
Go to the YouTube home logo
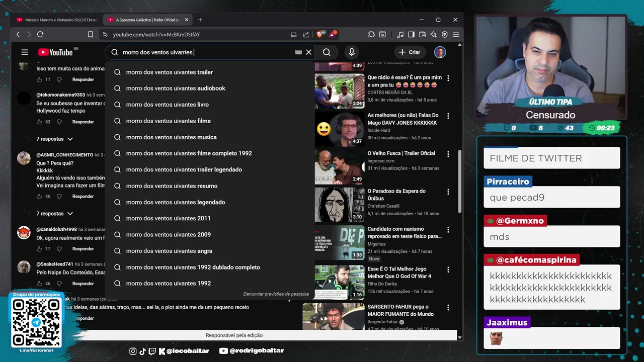pyautogui.click(x=55, y=52)
